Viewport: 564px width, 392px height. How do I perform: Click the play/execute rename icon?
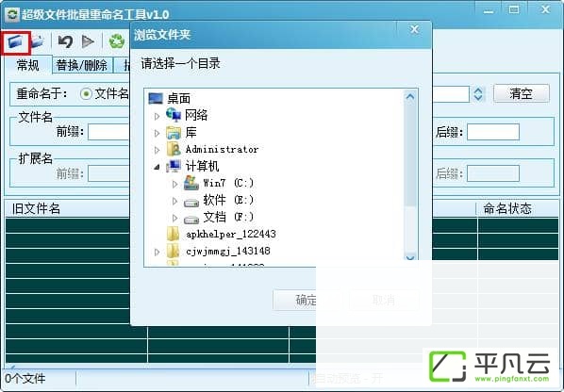click(88, 41)
